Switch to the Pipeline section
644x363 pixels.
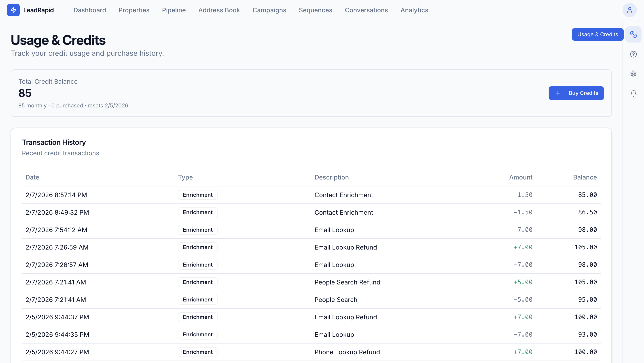click(174, 10)
